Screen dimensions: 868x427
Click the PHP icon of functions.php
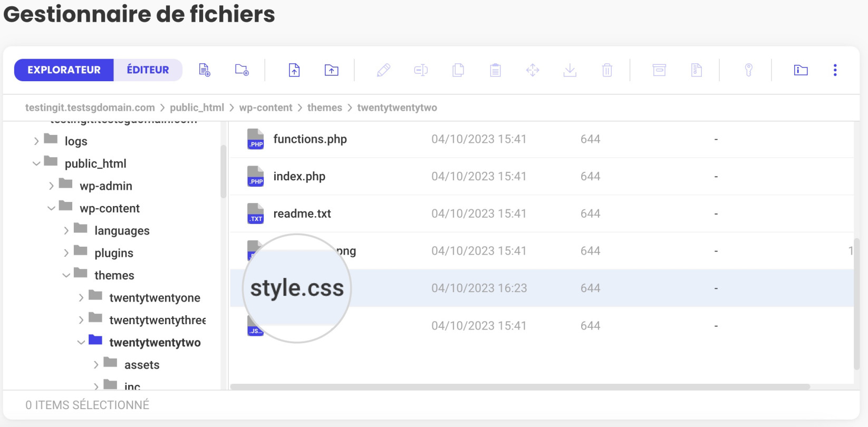[256, 139]
